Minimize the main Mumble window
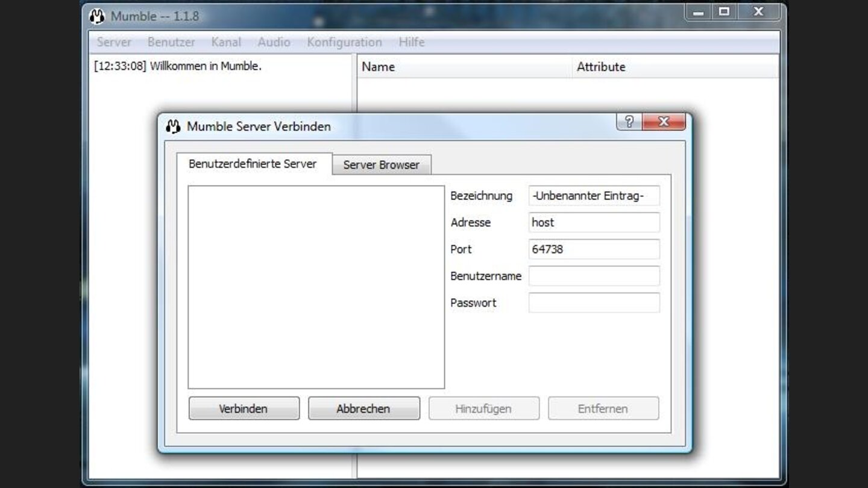This screenshot has width=868, height=488. pyautogui.click(x=699, y=12)
